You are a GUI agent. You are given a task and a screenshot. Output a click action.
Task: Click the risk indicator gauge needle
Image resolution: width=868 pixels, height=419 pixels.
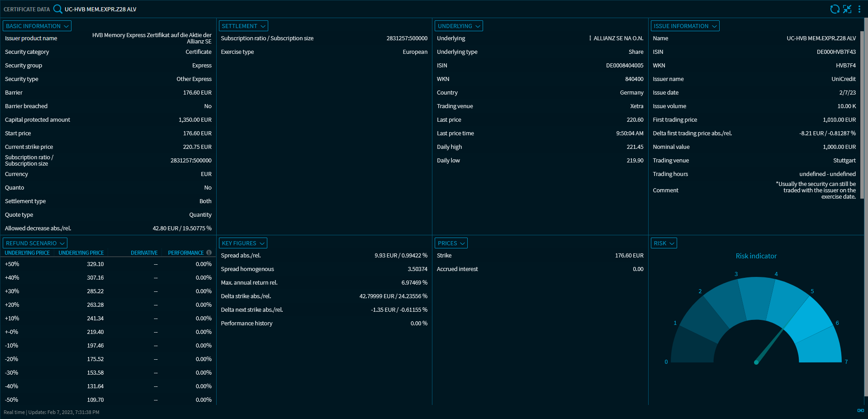click(769, 346)
